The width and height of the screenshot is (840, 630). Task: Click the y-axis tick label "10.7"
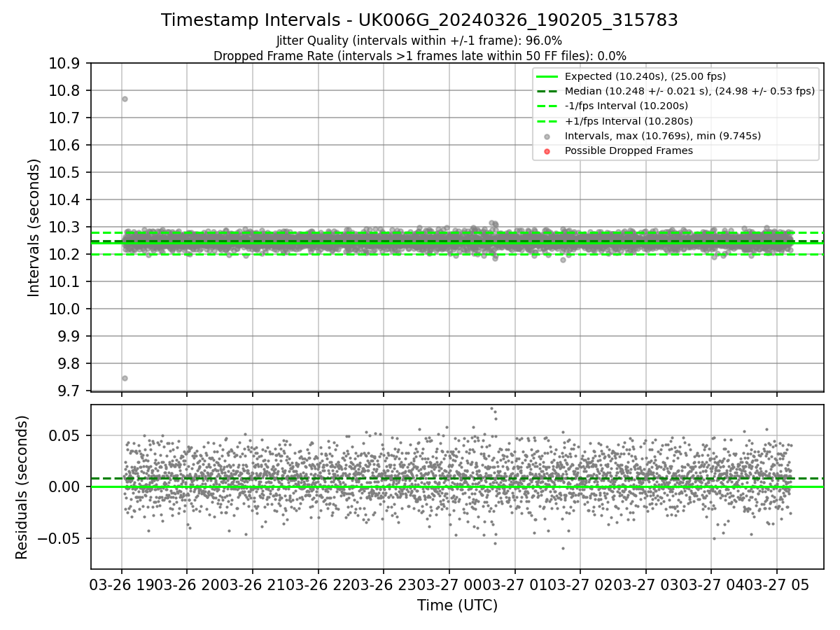pos(65,118)
